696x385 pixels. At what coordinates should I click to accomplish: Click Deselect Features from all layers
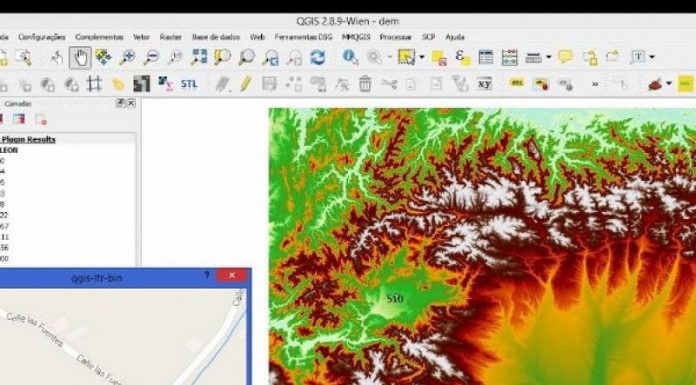[439, 58]
